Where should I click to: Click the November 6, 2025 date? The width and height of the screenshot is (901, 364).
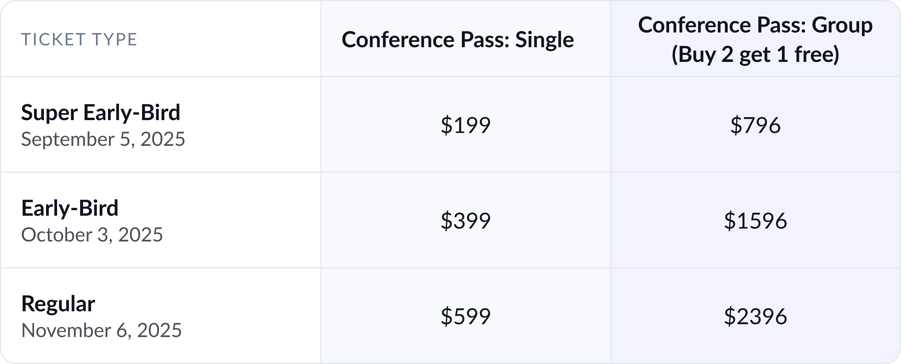pos(102,330)
